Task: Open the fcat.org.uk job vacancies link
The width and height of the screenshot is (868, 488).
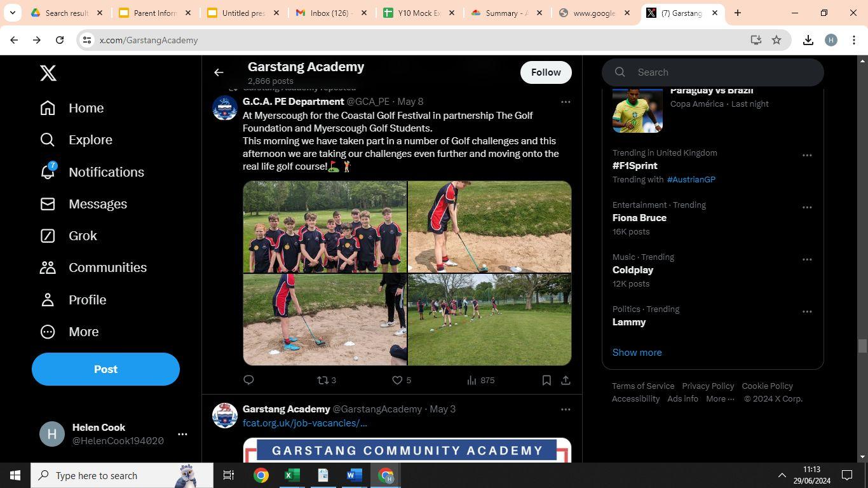Action: pyautogui.click(x=305, y=423)
